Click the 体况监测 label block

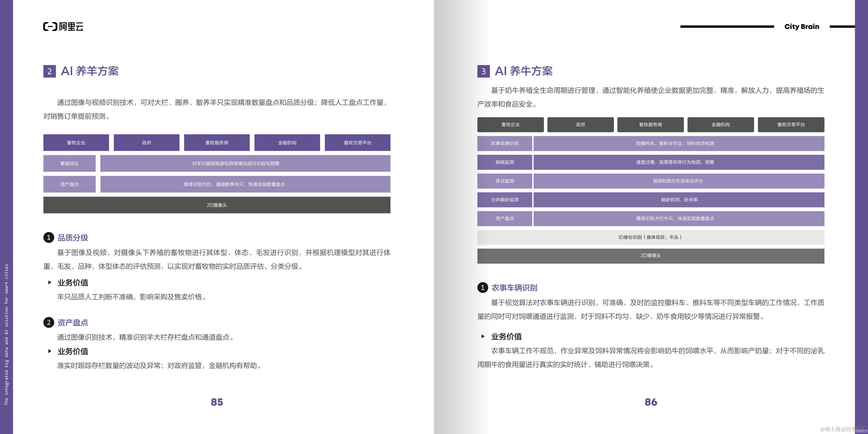[504, 181]
